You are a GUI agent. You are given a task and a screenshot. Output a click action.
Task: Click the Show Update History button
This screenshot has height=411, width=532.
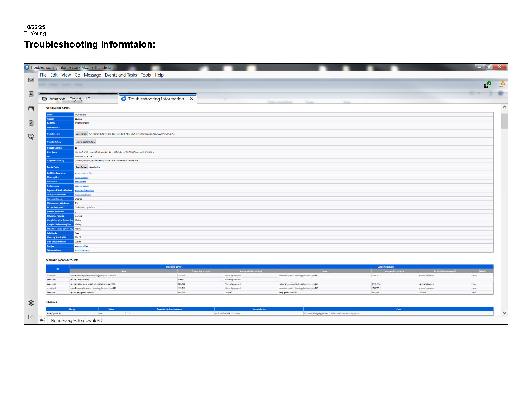[85, 142]
